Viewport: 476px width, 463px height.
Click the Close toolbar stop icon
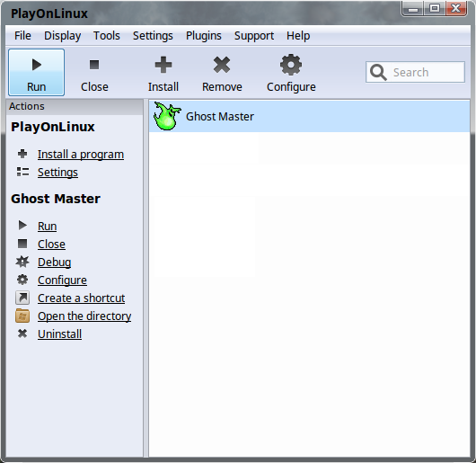[94, 65]
